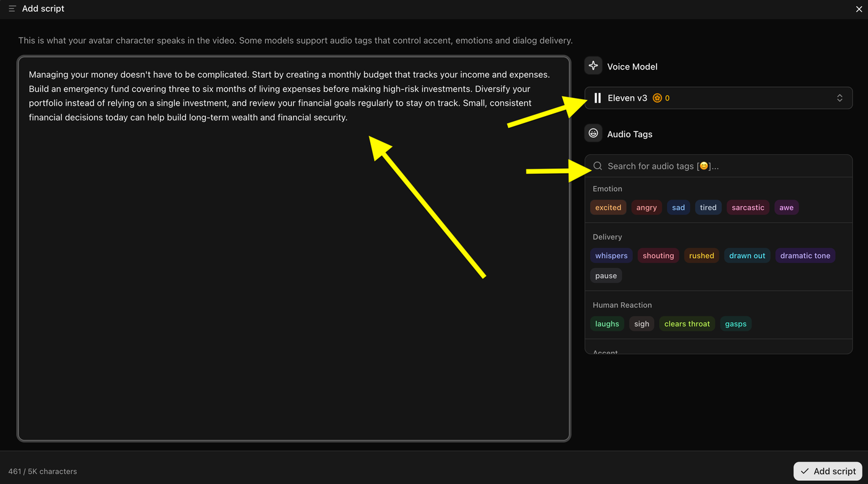Insert the angry emotion tag
The width and height of the screenshot is (868, 484).
click(x=647, y=208)
